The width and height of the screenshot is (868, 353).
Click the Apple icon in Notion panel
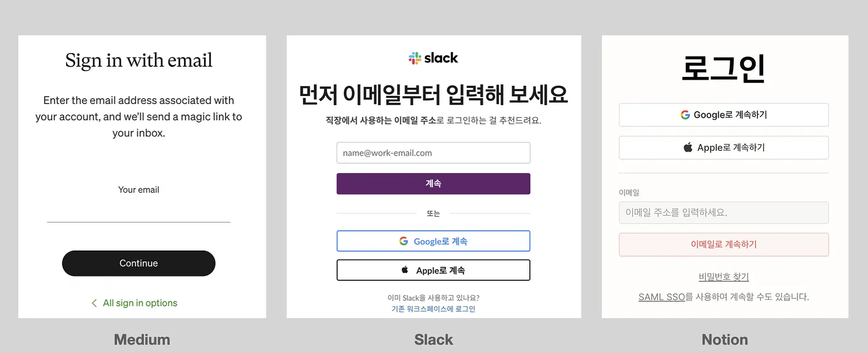click(688, 147)
